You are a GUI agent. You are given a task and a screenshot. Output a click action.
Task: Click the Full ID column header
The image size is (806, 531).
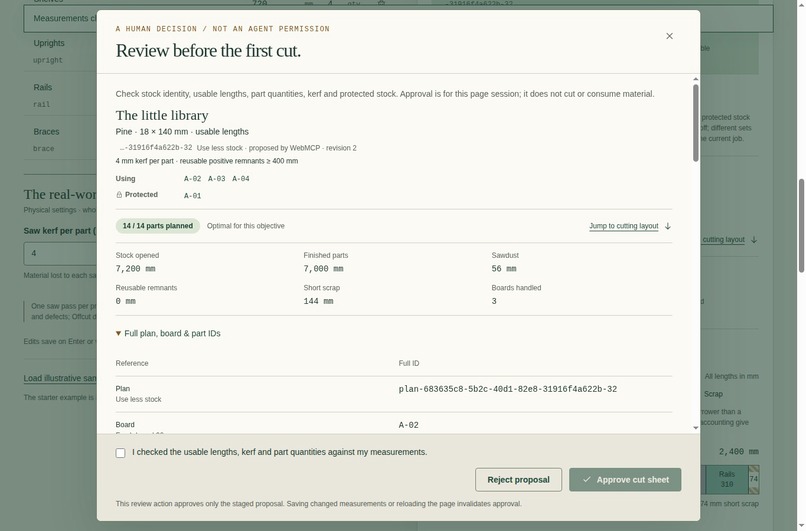pos(409,363)
